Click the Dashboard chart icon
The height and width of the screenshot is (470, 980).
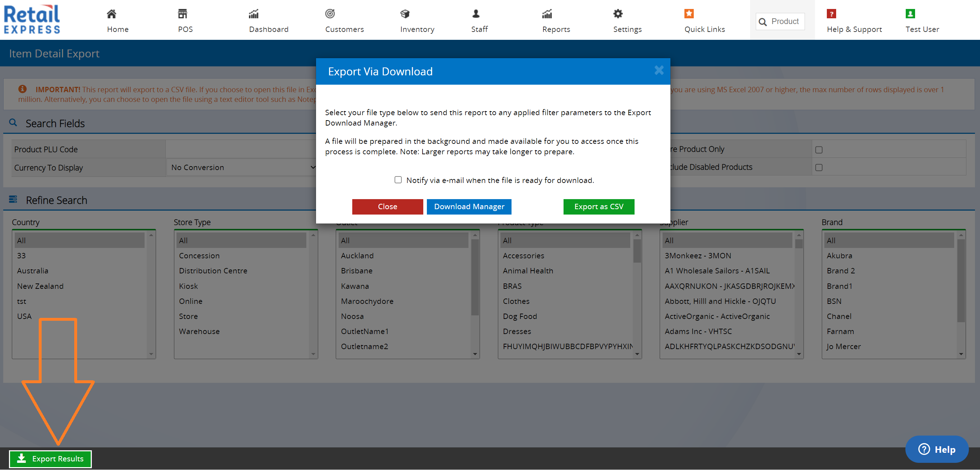pos(254,14)
